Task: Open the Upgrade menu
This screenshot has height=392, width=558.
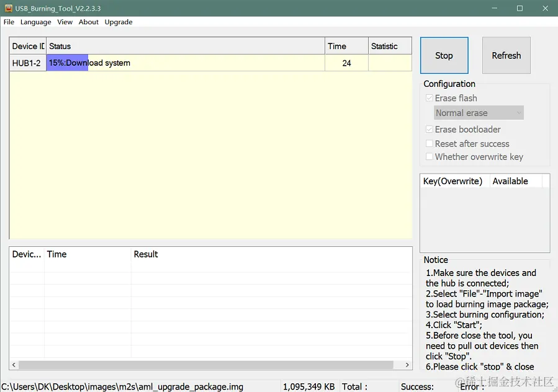Action: pyautogui.click(x=119, y=22)
